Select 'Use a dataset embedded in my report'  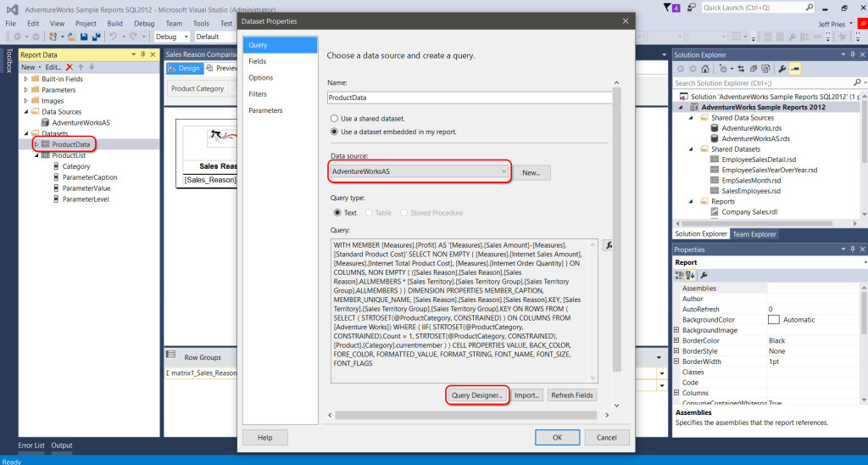334,132
